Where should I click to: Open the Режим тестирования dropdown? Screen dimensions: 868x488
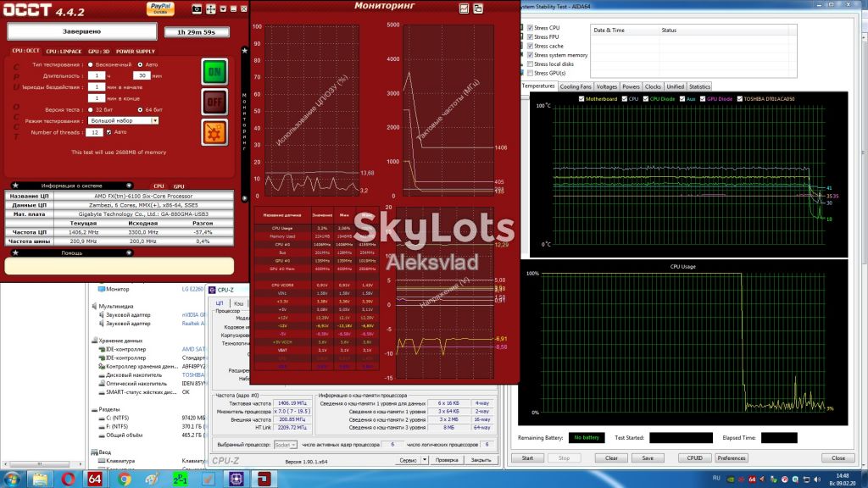point(155,120)
